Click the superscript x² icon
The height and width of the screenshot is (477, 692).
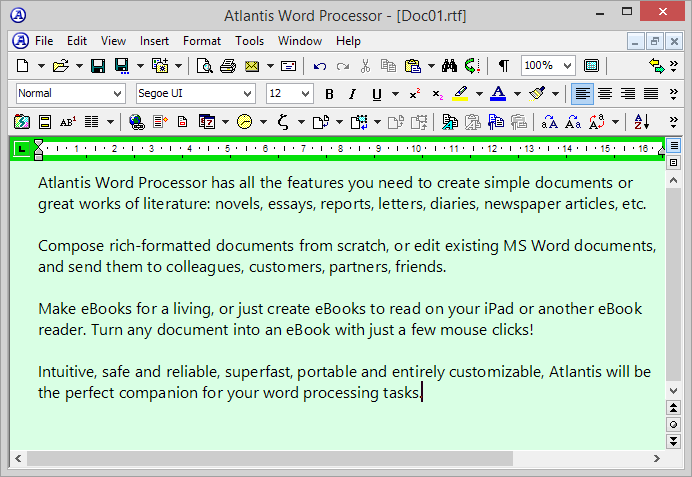414,94
